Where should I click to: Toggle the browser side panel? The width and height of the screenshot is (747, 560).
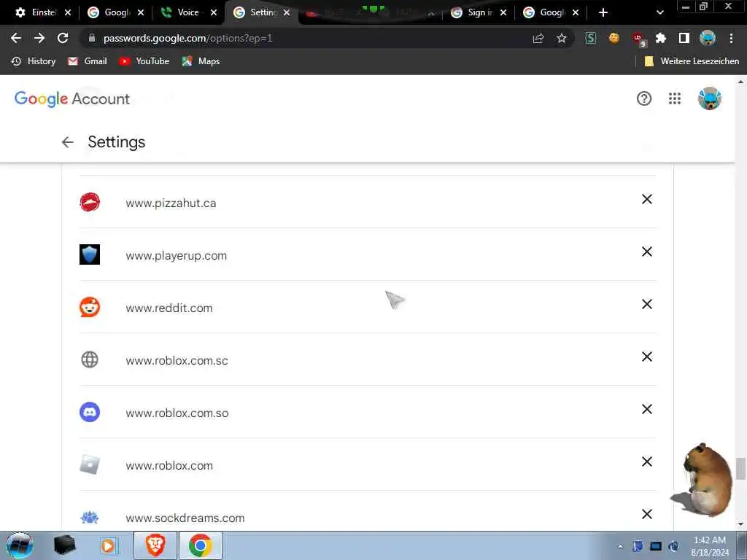tap(684, 38)
